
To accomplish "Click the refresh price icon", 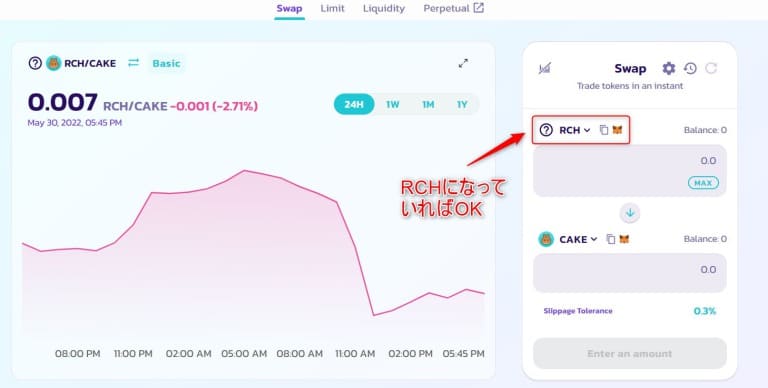I will pos(711,68).
